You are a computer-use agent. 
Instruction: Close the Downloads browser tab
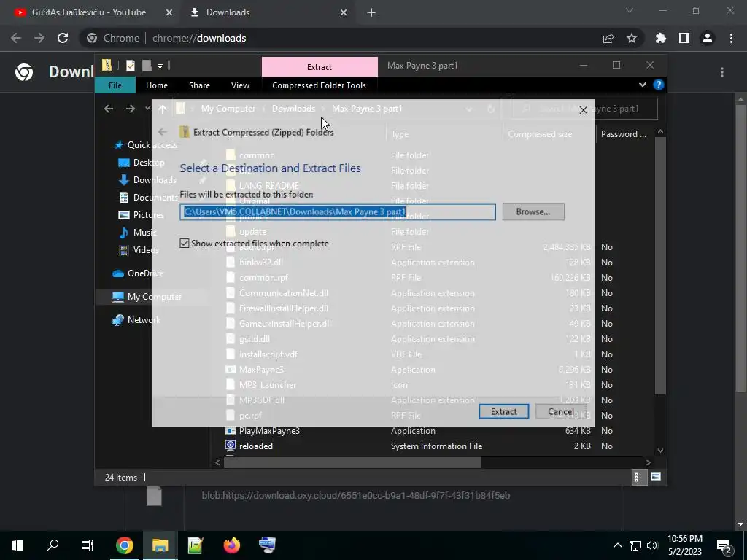[344, 12]
